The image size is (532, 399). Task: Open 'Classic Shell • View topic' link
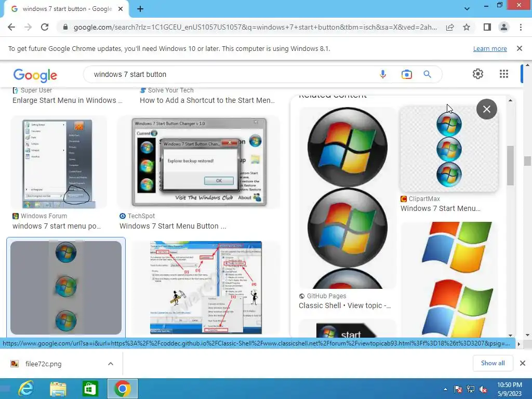(345, 305)
